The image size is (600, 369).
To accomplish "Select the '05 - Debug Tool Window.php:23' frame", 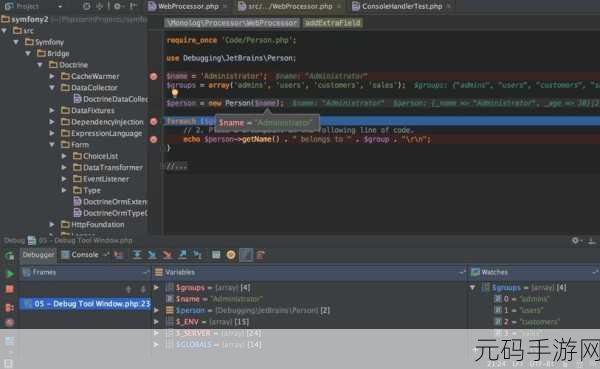I will click(85, 304).
